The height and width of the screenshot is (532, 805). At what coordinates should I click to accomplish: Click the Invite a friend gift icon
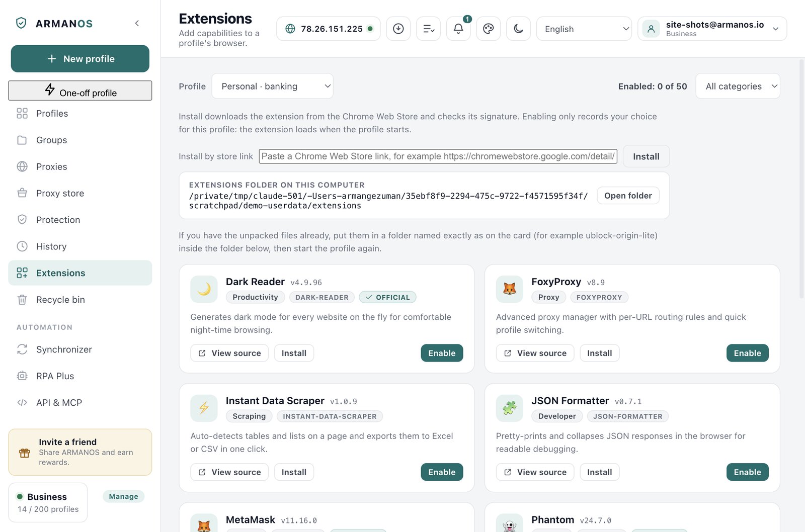[x=25, y=453]
